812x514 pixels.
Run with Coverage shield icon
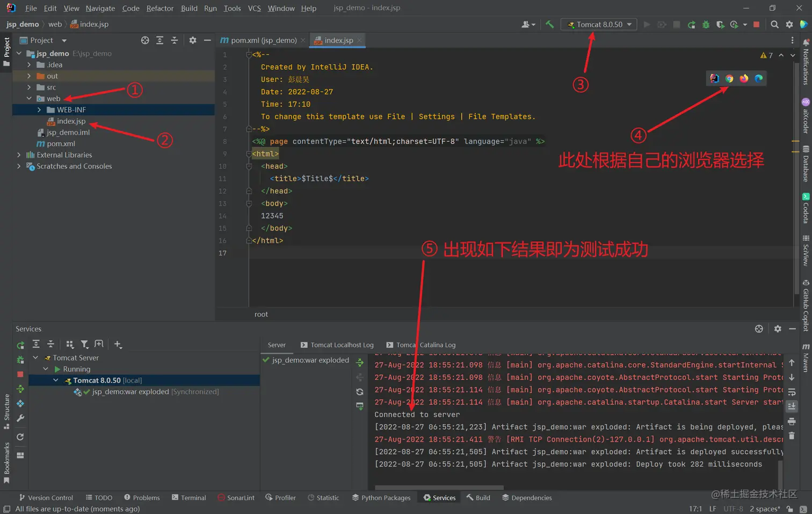coord(720,25)
